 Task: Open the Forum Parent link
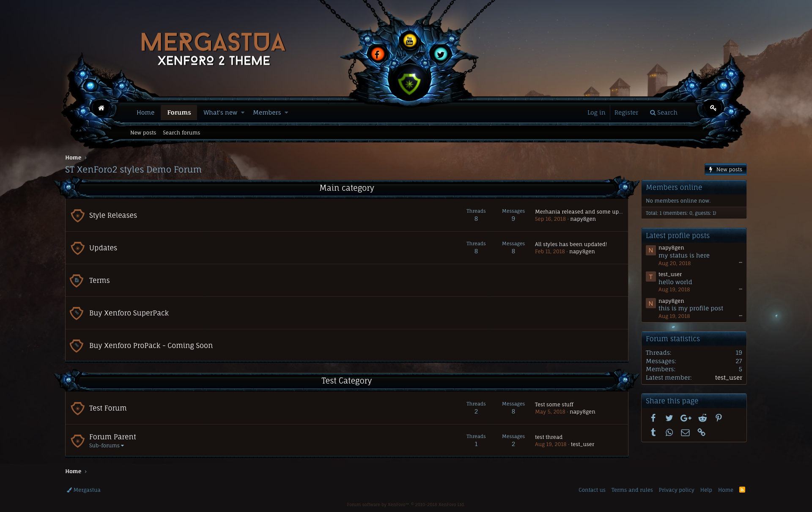[112, 437]
